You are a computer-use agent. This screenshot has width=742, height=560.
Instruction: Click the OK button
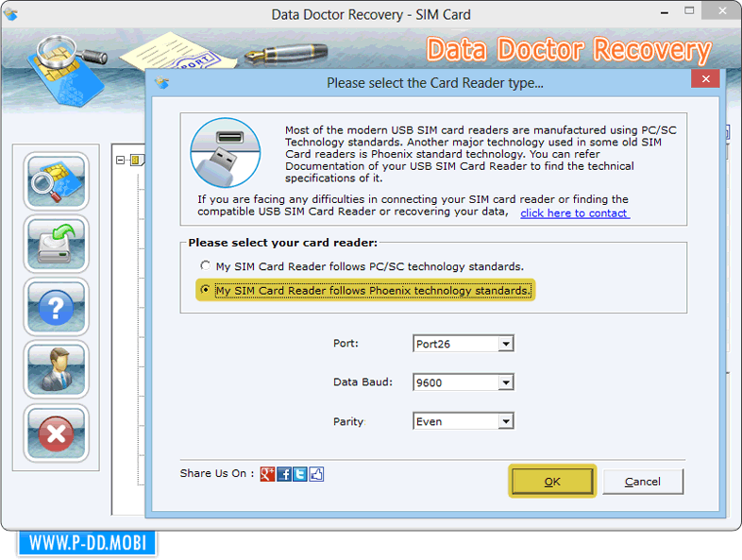pyautogui.click(x=552, y=482)
